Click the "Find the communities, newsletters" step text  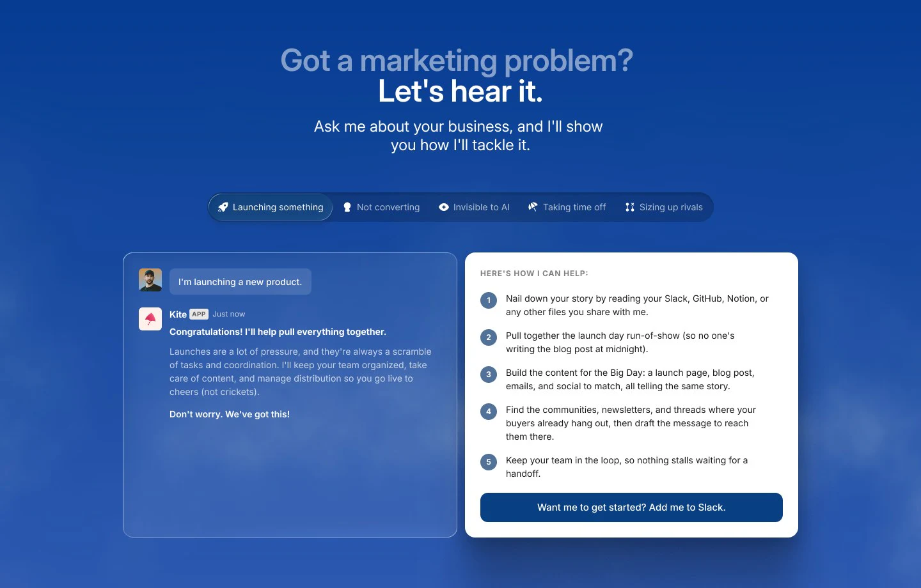point(631,423)
